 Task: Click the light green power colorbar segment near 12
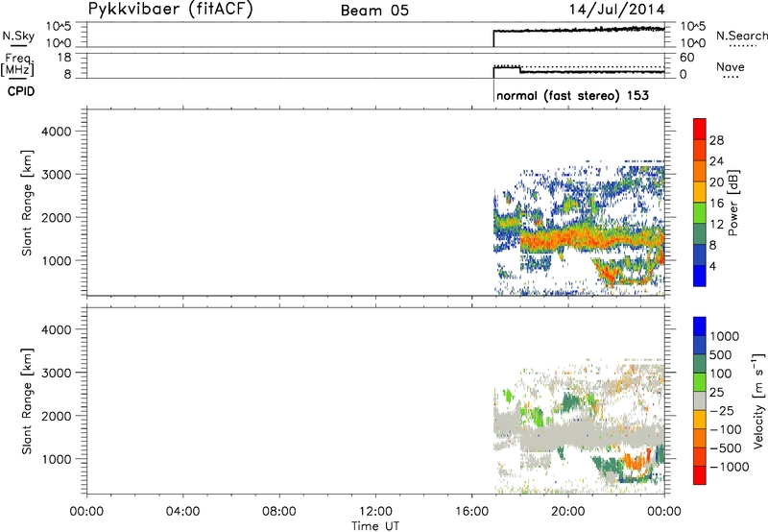pos(700,212)
